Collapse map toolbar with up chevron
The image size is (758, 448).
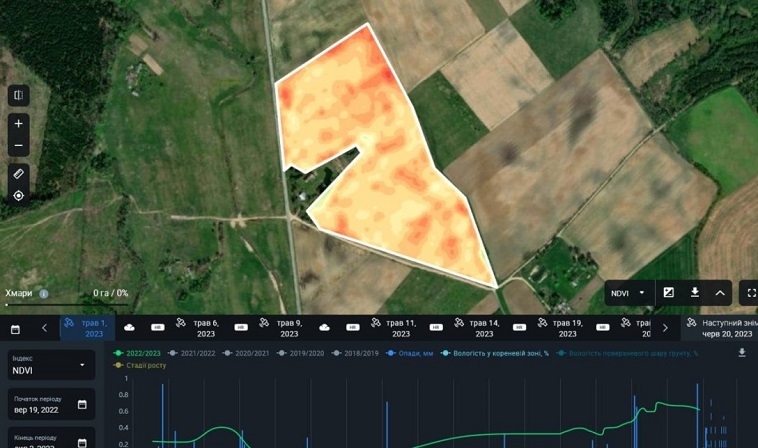coord(720,292)
